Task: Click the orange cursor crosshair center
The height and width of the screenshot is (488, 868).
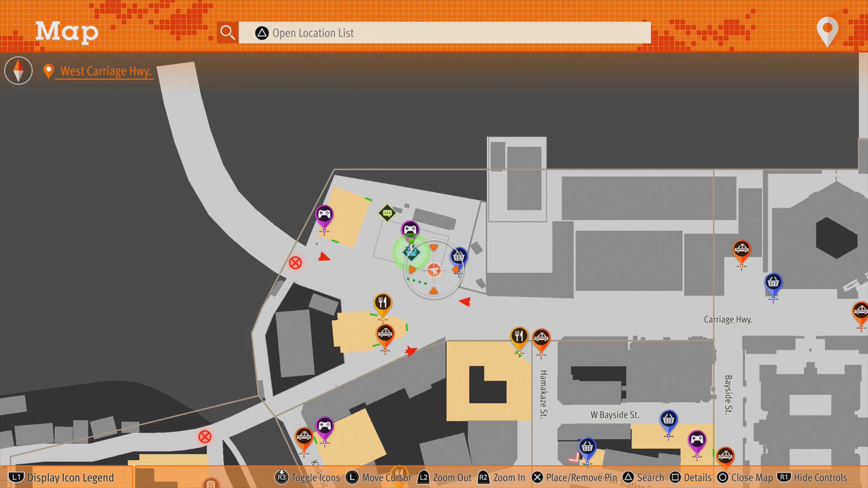Action: pyautogui.click(x=434, y=270)
